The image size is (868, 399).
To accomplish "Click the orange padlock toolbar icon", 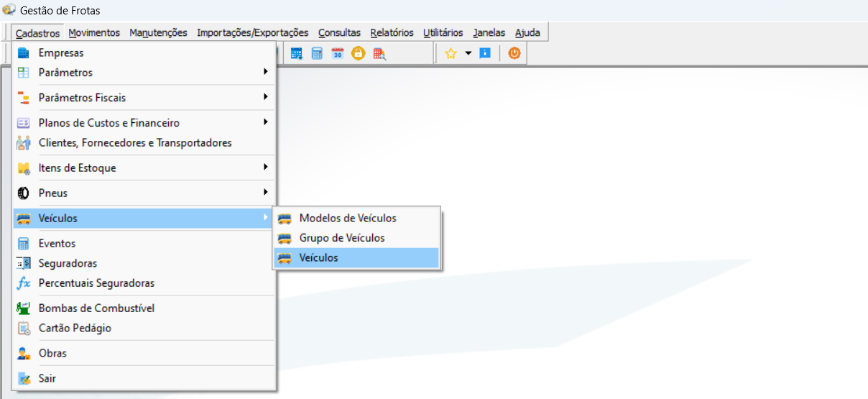I will pos(358,53).
